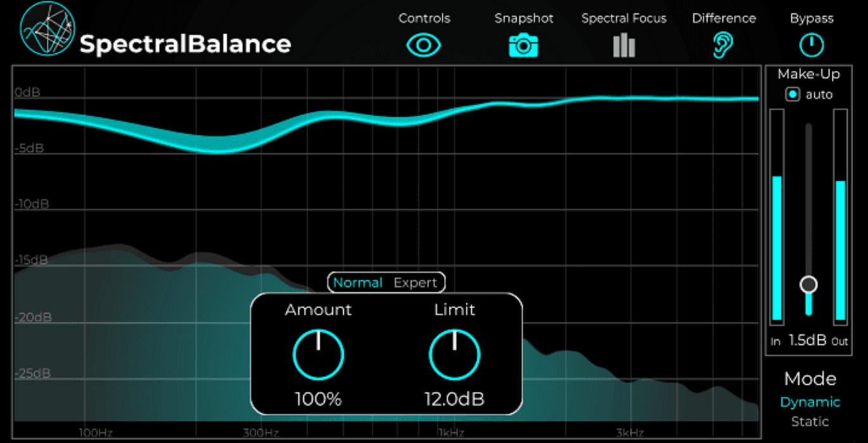Screen dimensions: 868x443
Task: Toggle the Controls eye icon
Action: [x=424, y=45]
